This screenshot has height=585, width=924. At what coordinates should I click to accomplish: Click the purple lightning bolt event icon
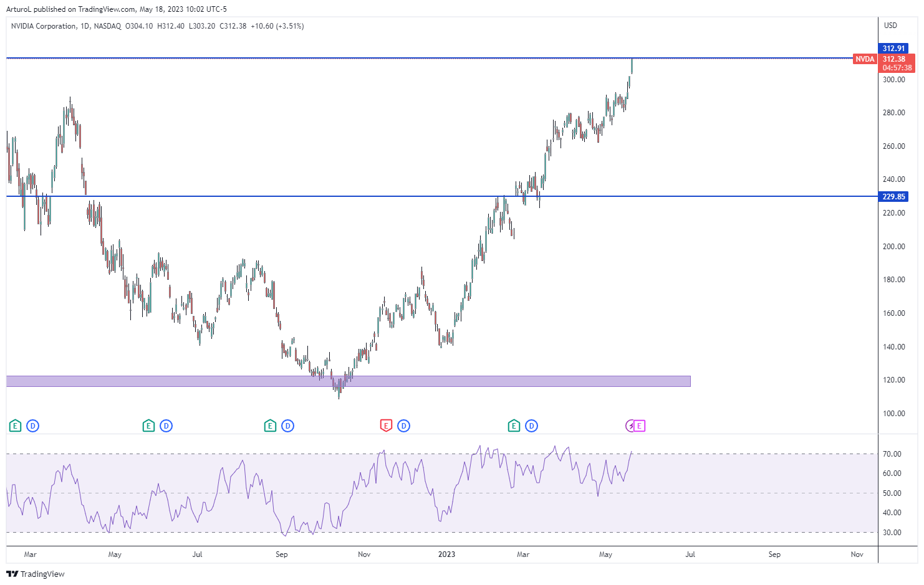tap(630, 426)
